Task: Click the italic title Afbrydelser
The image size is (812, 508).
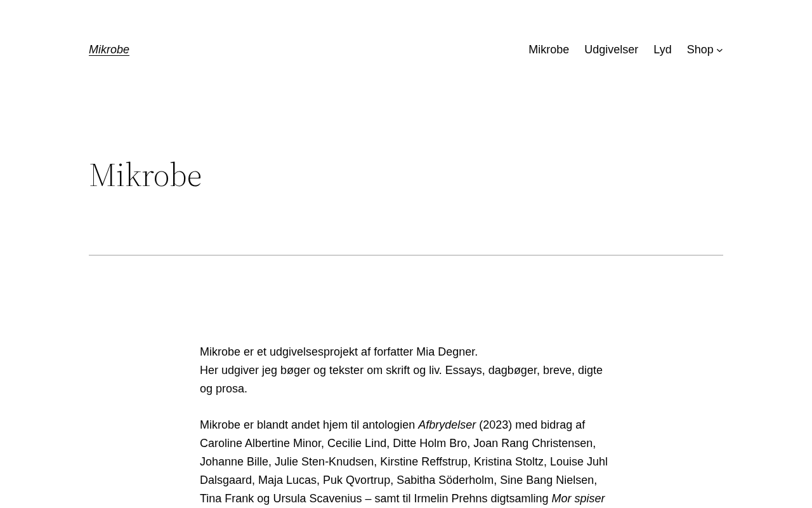Action: tap(447, 425)
